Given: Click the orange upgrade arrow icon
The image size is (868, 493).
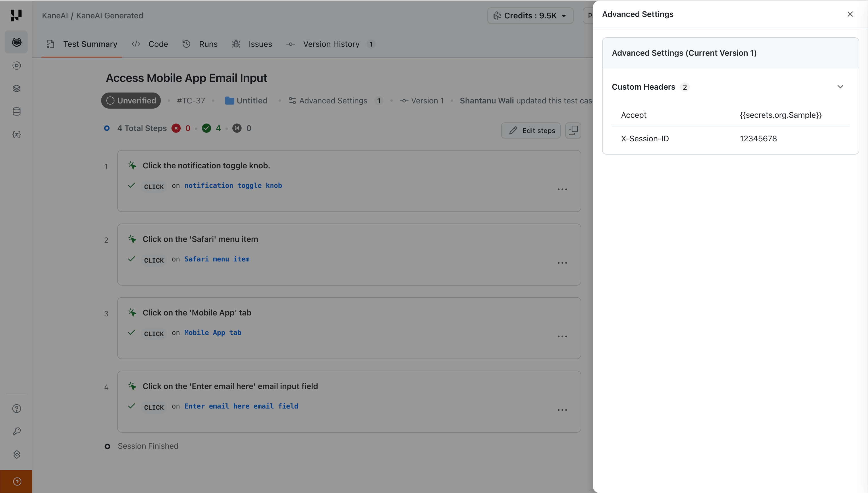Looking at the screenshot, I should 17,482.
